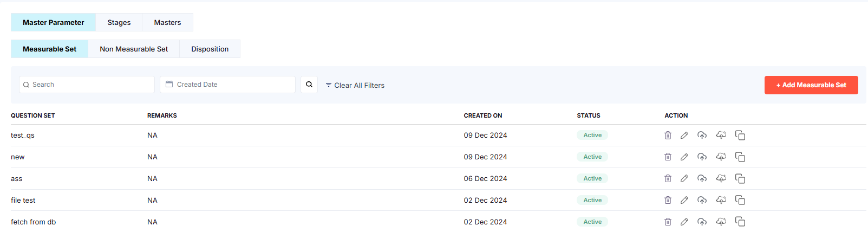868x232 pixels.
Task: Copy the test_qs question set
Action: [x=740, y=136]
